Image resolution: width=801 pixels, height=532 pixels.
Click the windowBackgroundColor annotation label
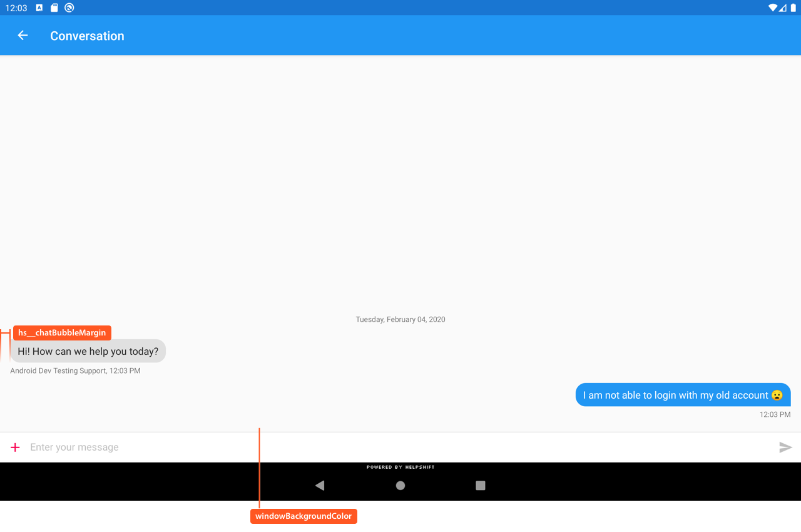coord(304,516)
